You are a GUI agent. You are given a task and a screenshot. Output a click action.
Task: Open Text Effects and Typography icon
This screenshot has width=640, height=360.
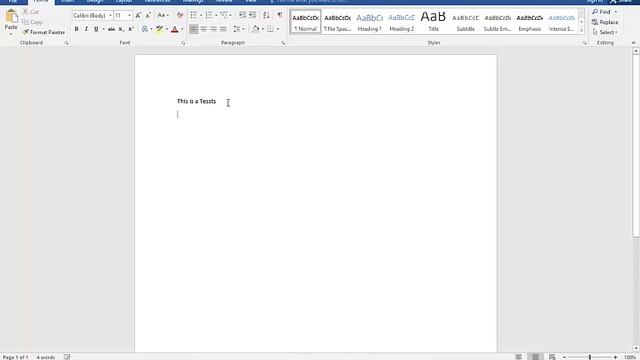click(145, 29)
